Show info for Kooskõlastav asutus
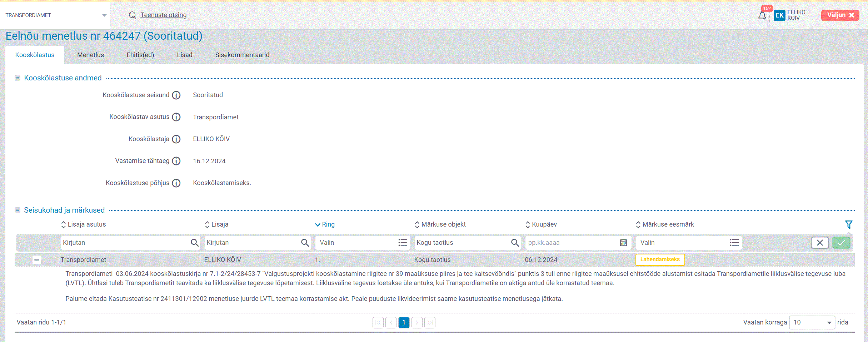The height and width of the screenshot is (342, 868). (x=176, y=117)
